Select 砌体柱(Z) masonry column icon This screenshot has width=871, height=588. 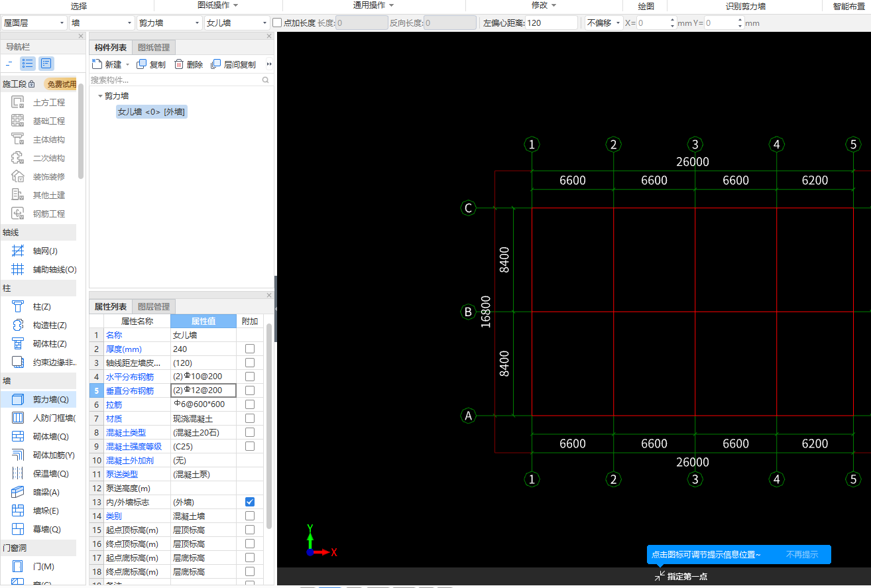[x=19, y=344]
